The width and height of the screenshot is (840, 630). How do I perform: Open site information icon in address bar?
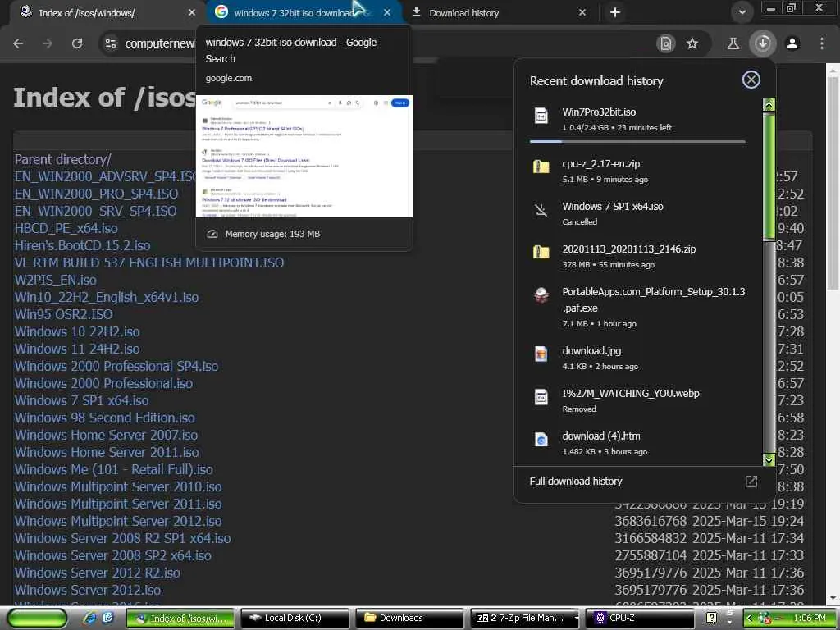click(x=111, y=43)
